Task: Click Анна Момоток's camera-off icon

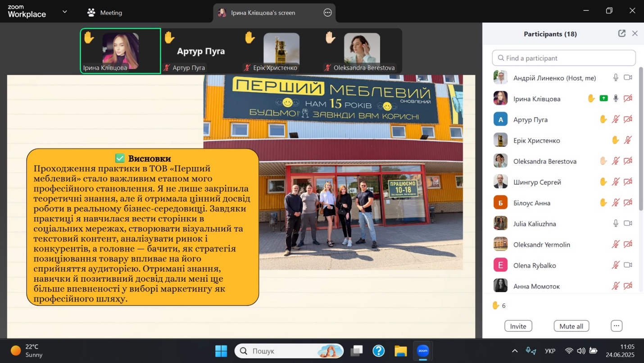Action: pyautogui.click(x=628, y=286)
